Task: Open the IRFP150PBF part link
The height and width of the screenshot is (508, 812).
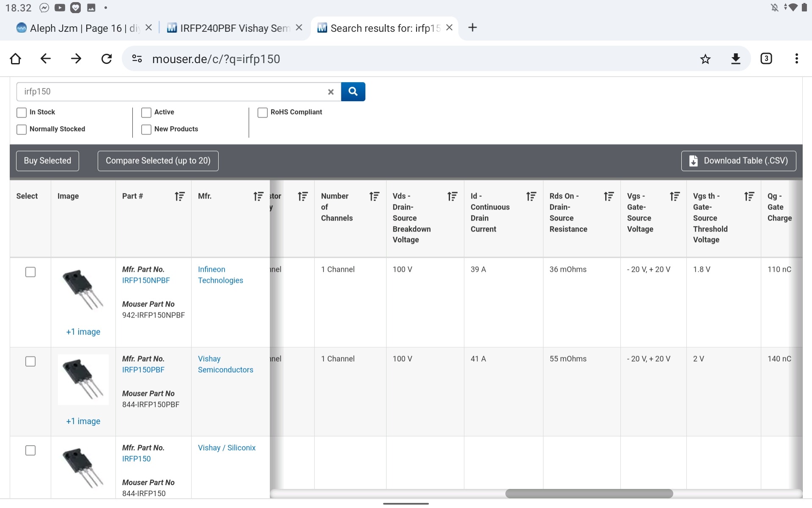Action: (x=143, y=370)
